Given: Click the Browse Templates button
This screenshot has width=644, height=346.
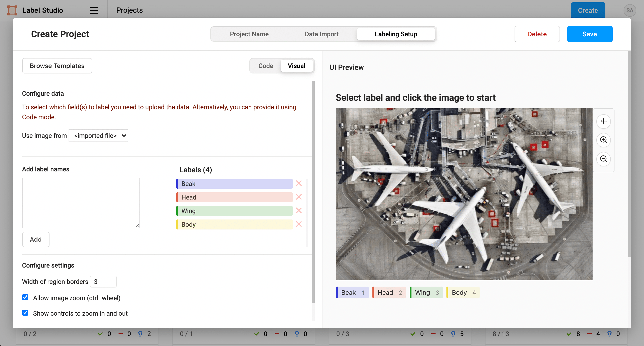Looking at the screenshot, I should 57,66.
